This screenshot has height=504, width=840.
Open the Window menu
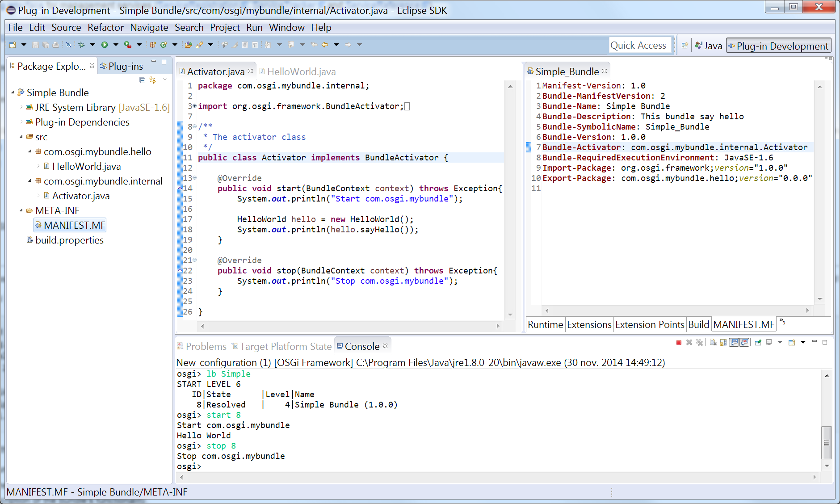click(286, 27)
